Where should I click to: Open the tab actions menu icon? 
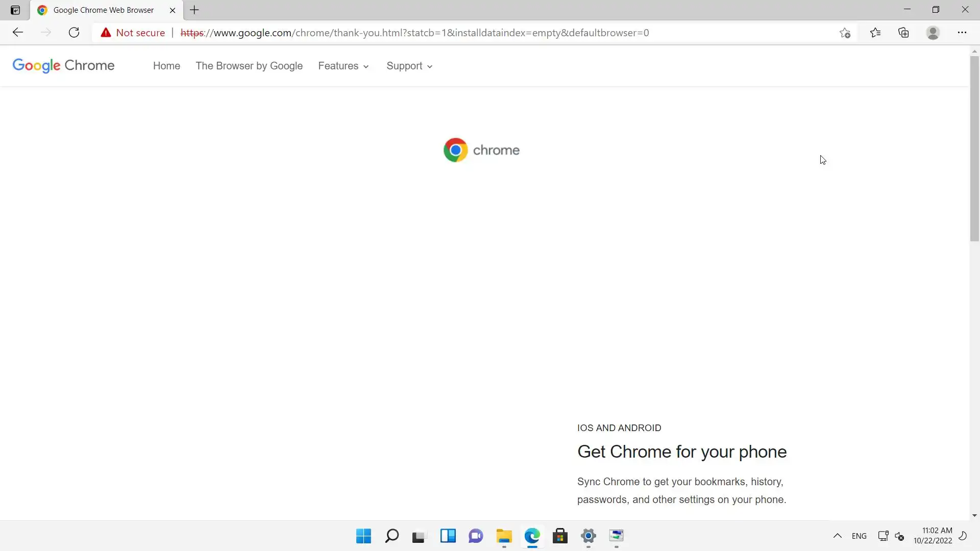point(15,10)
